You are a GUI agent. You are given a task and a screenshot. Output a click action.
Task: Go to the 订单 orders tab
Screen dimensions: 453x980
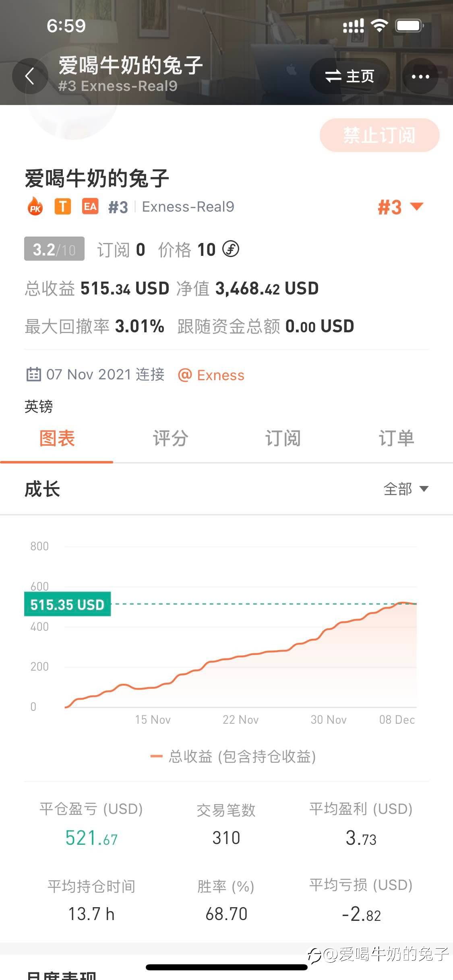(x=396, y=439)
